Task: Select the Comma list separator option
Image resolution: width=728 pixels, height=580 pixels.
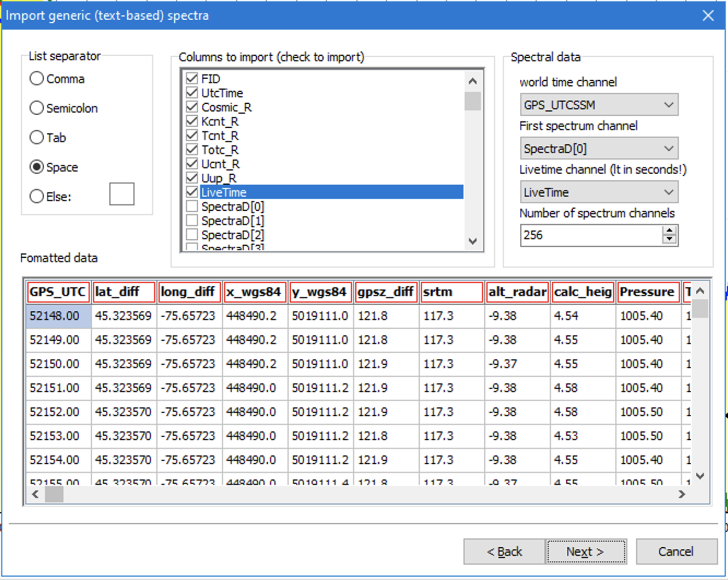Action: point(37,79)
